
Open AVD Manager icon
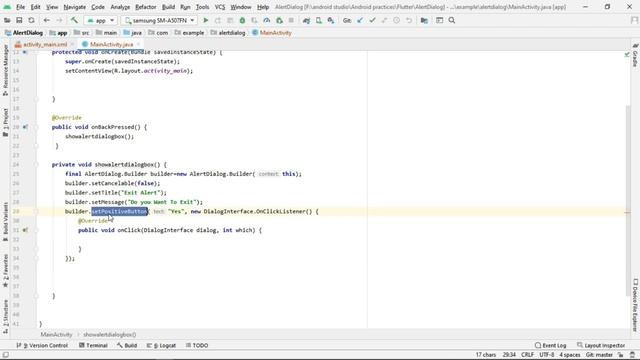(319, 20)
